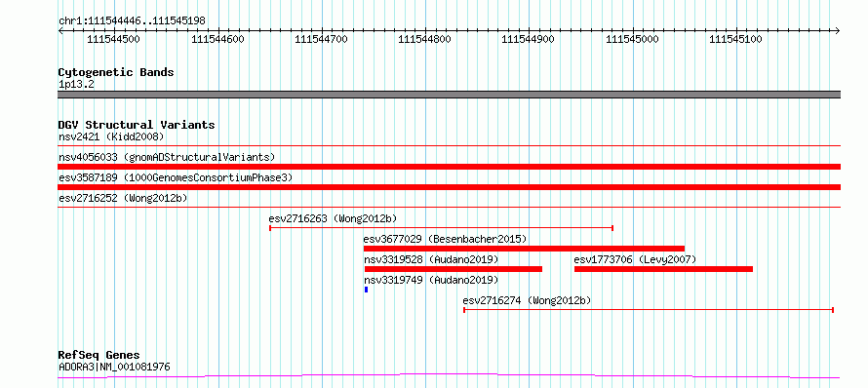Open esv2716252 (Wong2012b) label

tap(122, 198)
